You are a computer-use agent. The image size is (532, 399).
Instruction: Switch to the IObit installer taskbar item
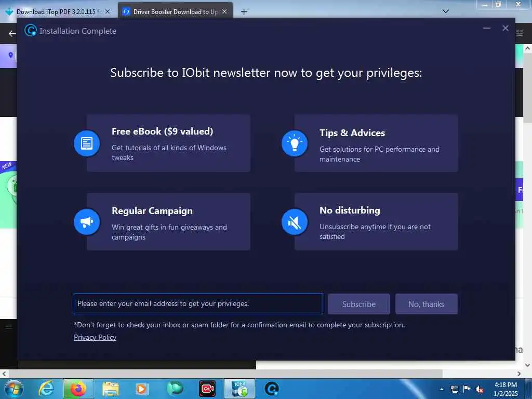pos(240,389)
